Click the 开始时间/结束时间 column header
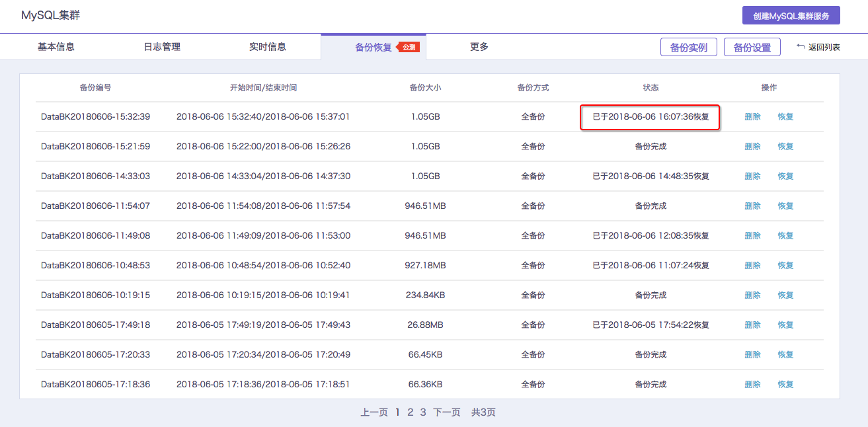The height and width of the screenshot is (427, 868). pos(263,87)
